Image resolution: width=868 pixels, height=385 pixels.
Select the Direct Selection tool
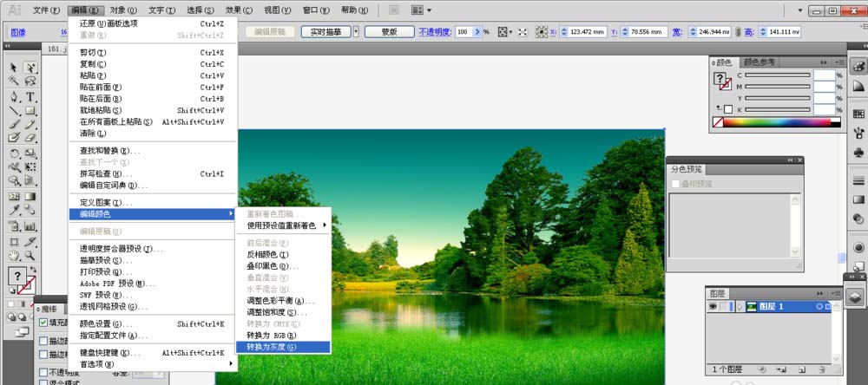pos(30,68)
